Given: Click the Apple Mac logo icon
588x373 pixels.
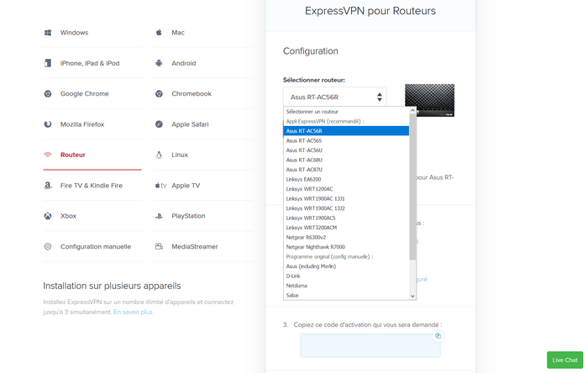Looking at the screenshot, I should (x=159, y=33).
